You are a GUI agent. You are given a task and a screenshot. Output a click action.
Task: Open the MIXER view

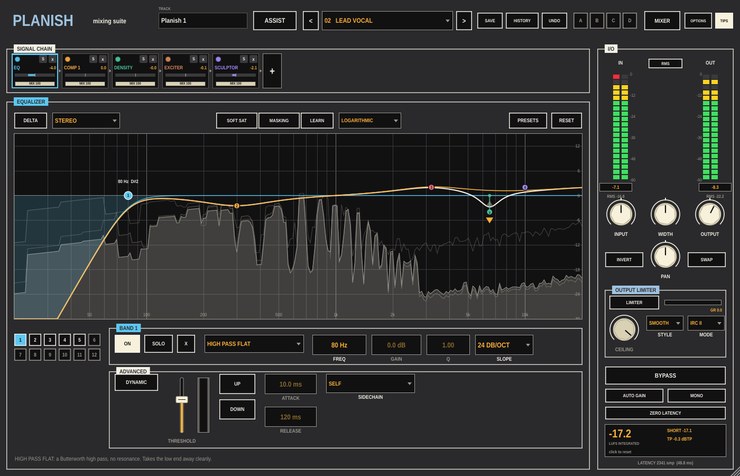(662, 21)
